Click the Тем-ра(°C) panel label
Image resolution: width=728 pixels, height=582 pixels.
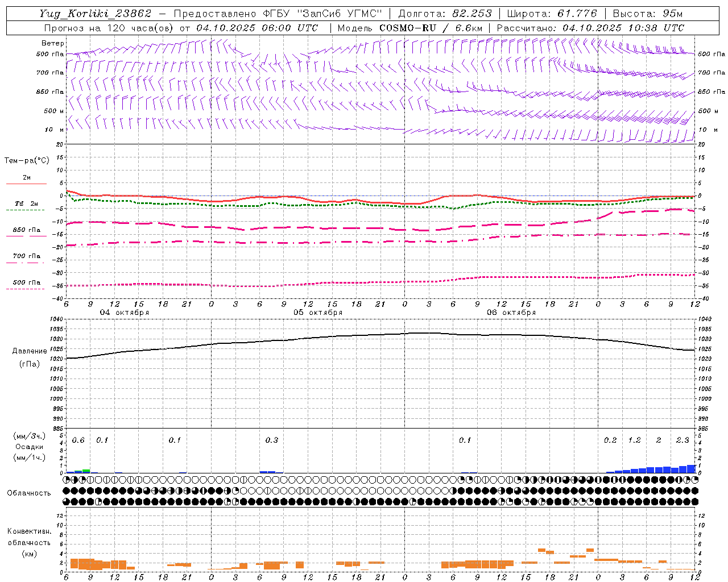click(x=27, y=161)
